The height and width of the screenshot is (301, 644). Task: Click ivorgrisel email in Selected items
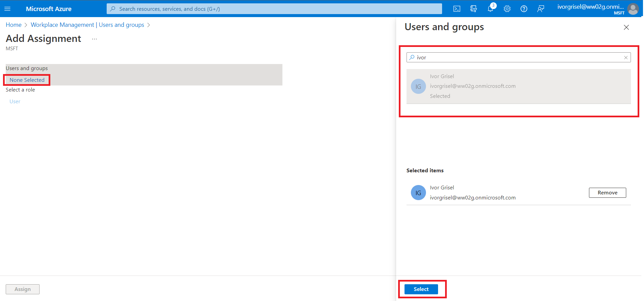click(473, 197)
